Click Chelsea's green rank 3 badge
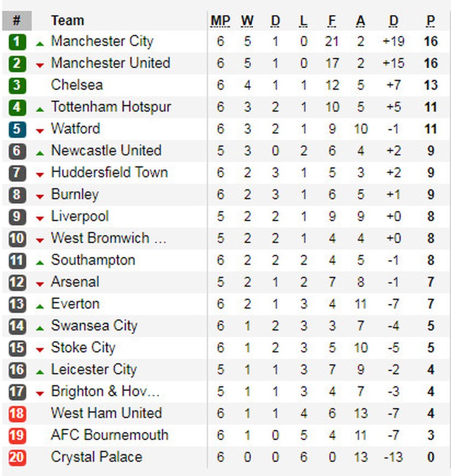The height and width of the screenshot is (476, 451). coord(17,85)
